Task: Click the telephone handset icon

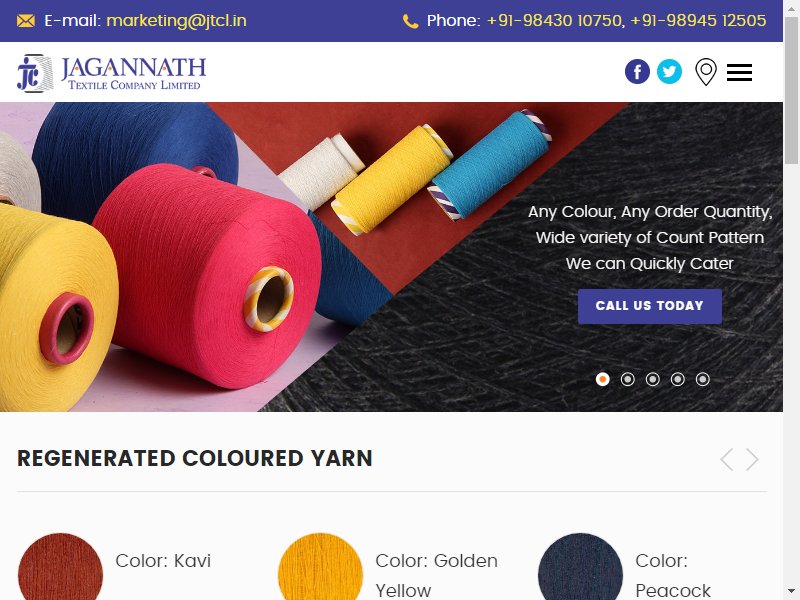Action: pyautogui.click(x=410, y=21)
